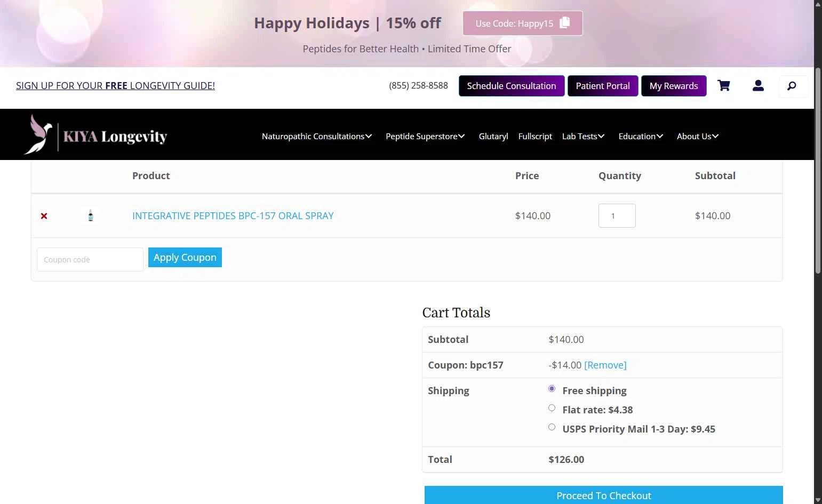
Task: Click the search magnifier icon
Action: click(792, 86)
